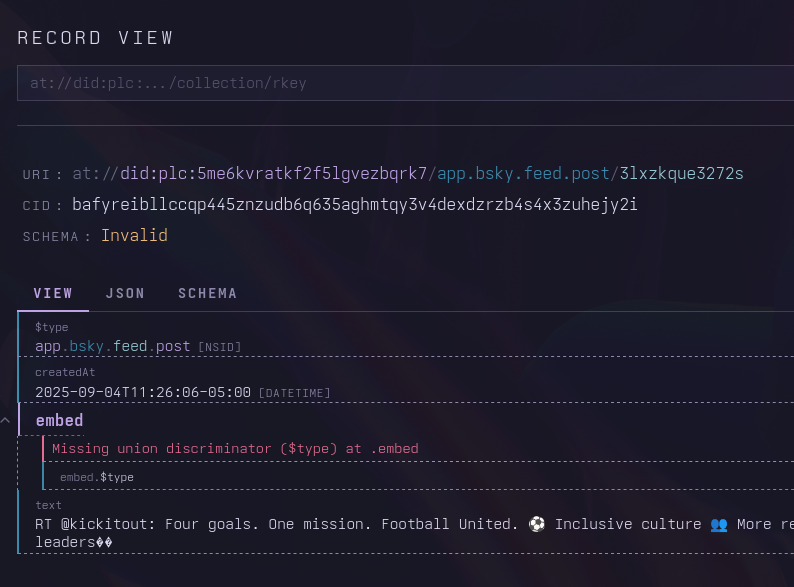Click the embed field heading

[x=59, y=420]
